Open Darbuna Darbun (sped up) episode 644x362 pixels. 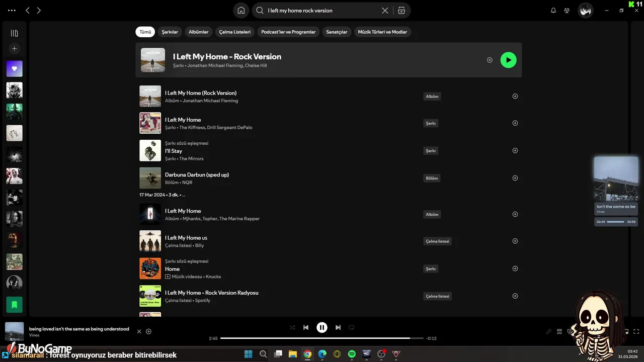[x=197, y=174]
